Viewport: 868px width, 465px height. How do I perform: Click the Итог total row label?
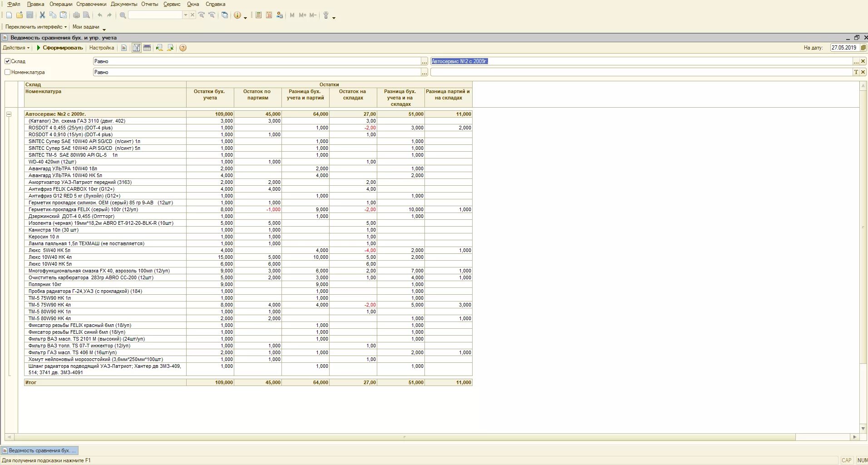coord(31,382)
